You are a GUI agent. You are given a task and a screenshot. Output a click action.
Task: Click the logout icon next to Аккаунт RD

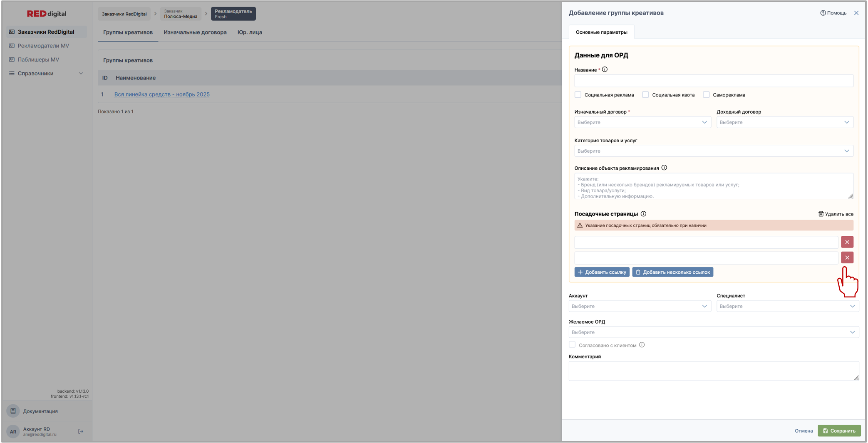pyautogui.click(x=81, y=431)
